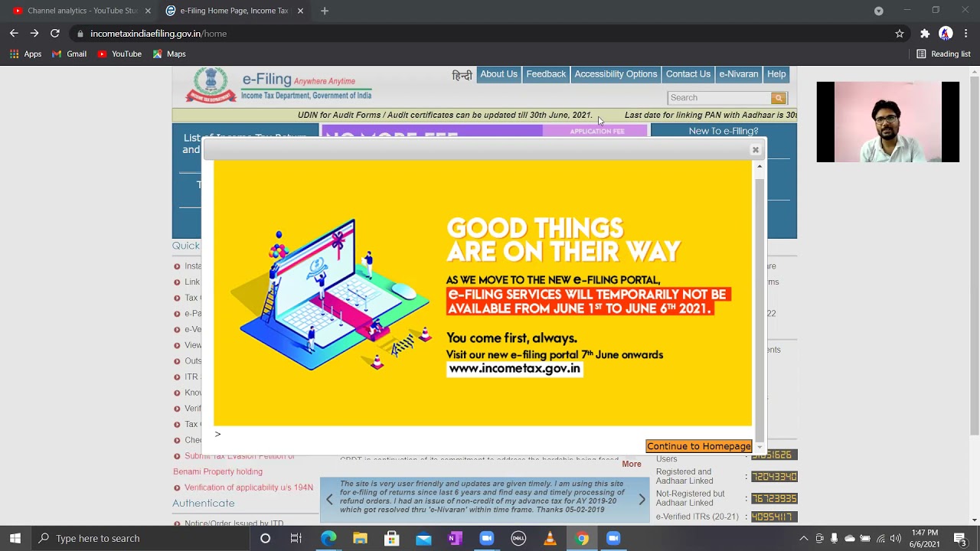The width and height of the screenshot is (980, 551).
Task: Click the Authenticate section heading
Action: coord(204,504)
